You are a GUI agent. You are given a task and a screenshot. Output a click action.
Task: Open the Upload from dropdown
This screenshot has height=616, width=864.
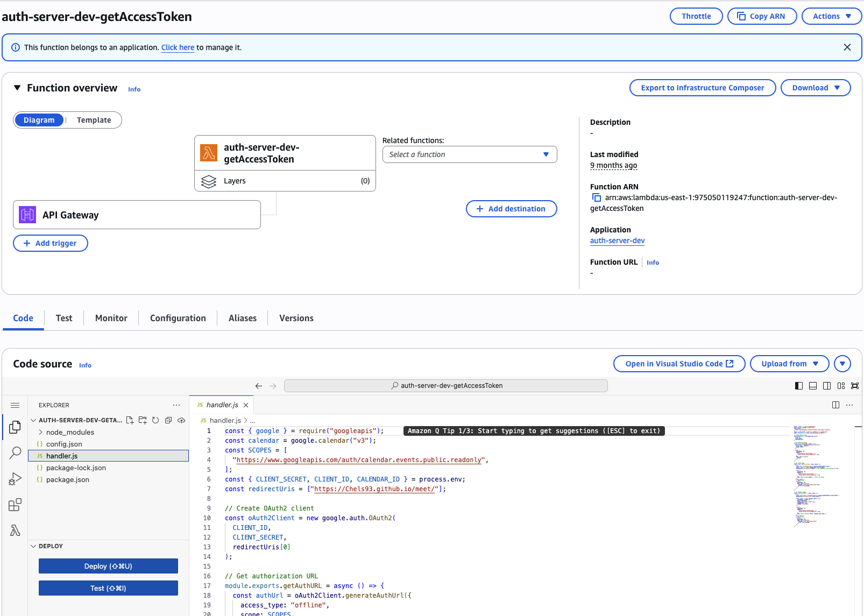click(790, 364)
